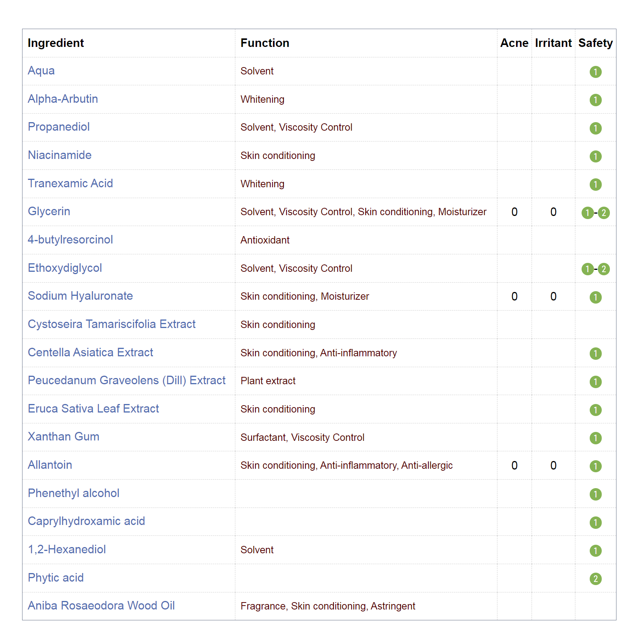Click the 1-2 safety badge for Glycerin

(595, 212)
